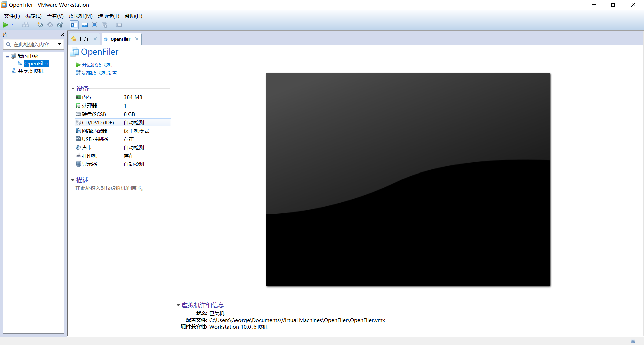The height and width of the screenshot is (345, 644).
Task: Click the 仅主机模式 network value
Action: coord(136,131)
